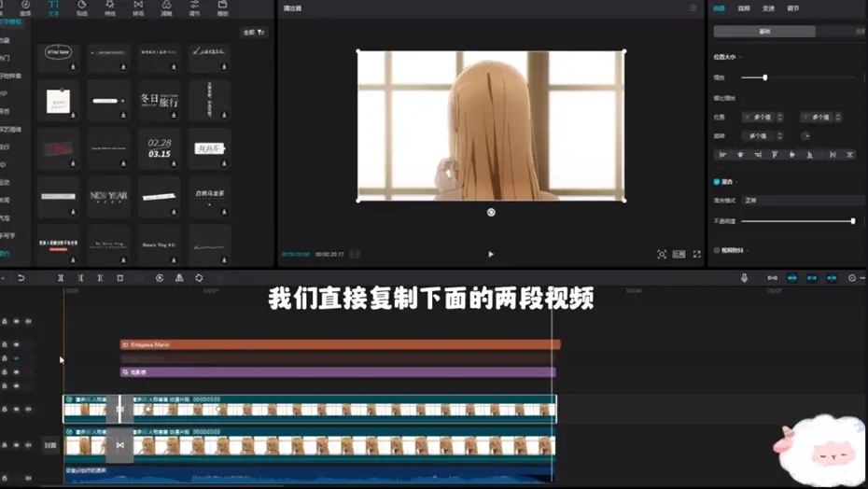Click the rotate handle below the preview frame
This screenshot has width=868, height=489.
[491, 212]
